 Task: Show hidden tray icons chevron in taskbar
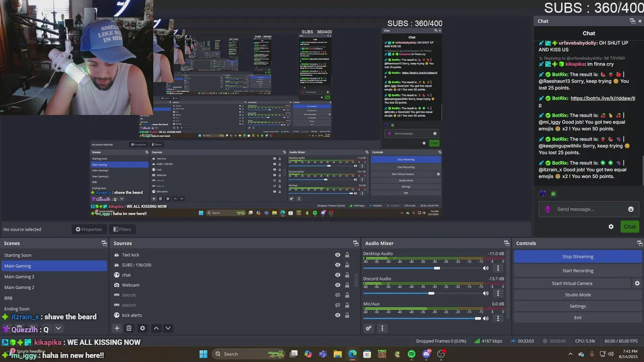[x=570, y=354]
